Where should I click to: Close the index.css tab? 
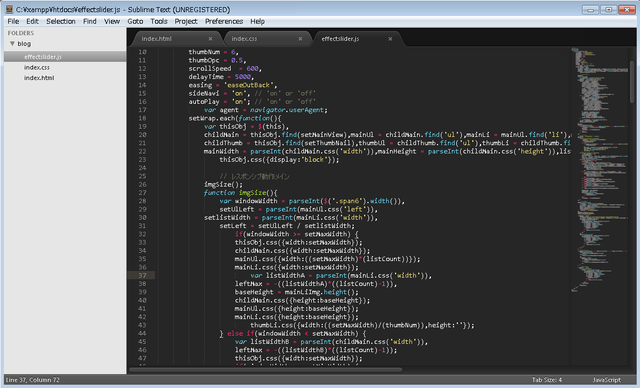(x=300, y=39)
